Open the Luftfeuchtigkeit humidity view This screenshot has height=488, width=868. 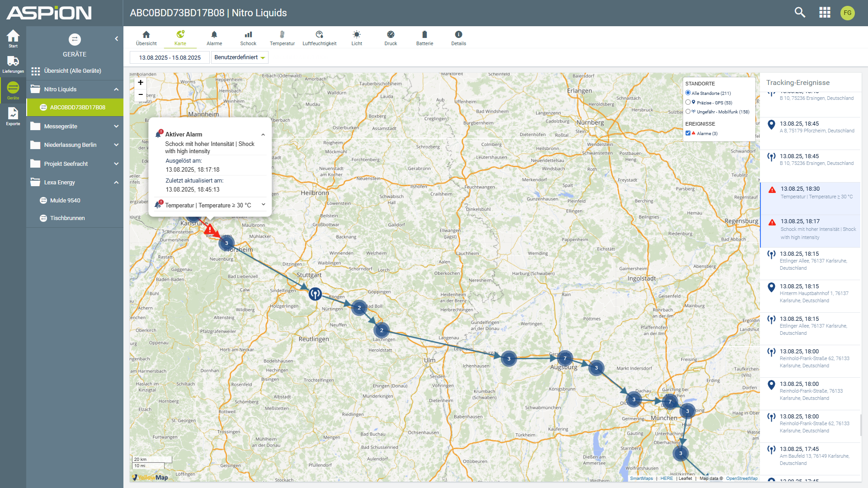pyautogui.click(x=319, y=38)
